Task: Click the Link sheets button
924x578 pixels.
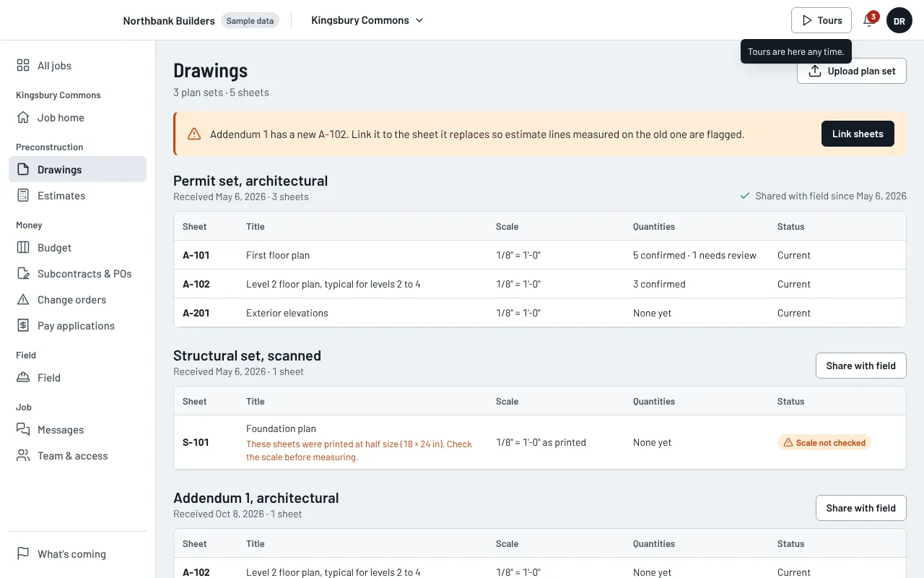Action: tap(858, 134)
